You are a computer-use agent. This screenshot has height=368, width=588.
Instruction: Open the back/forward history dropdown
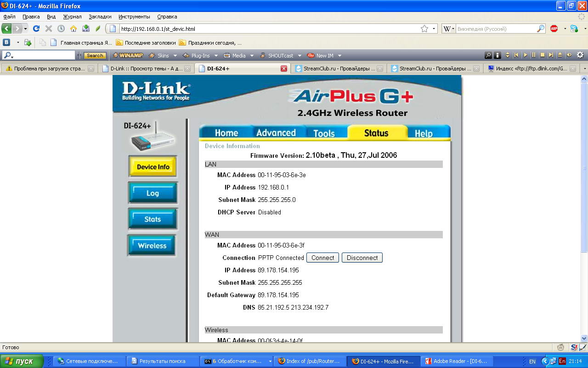tap(25, 29)
